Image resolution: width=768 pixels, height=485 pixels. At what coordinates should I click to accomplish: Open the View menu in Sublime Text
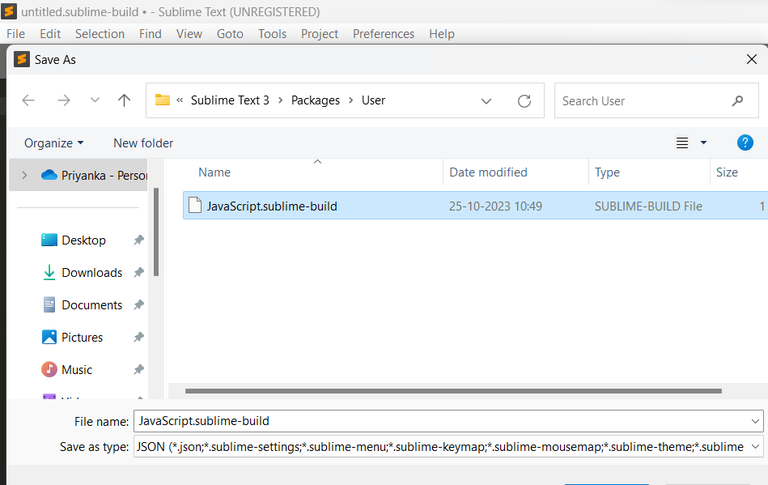(189, 34)
